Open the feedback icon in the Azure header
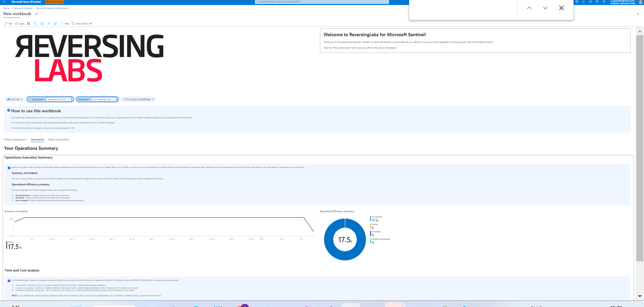 [x=604, y=2]
